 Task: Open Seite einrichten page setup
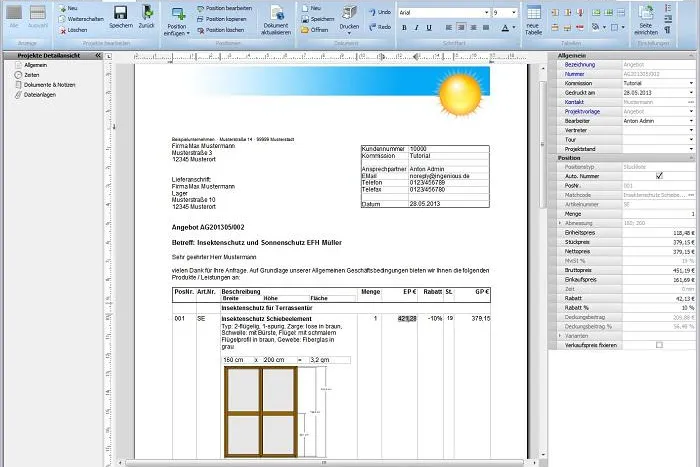pos(646,20)
